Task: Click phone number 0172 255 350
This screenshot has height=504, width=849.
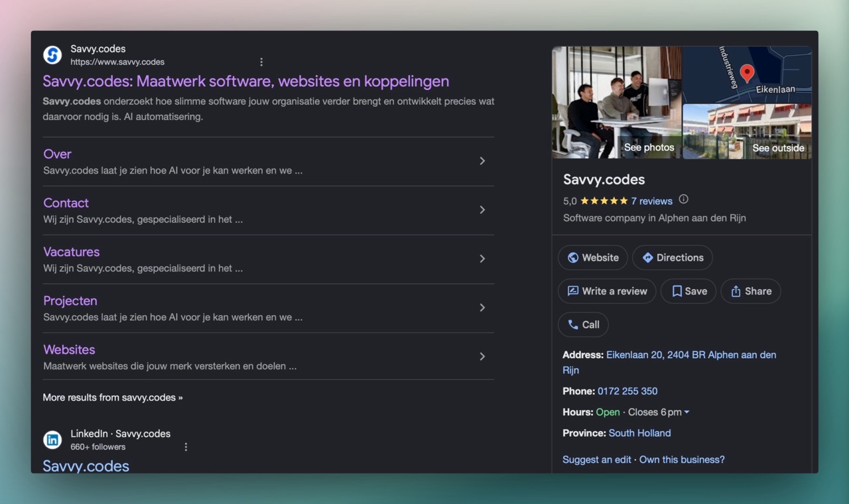Action: (x=627, y=391)
